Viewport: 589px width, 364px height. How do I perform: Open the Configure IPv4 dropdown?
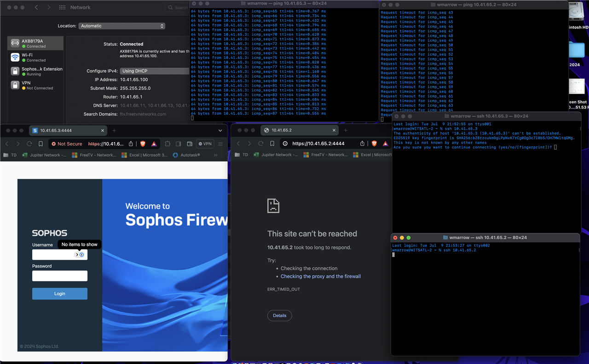point(155,71)
